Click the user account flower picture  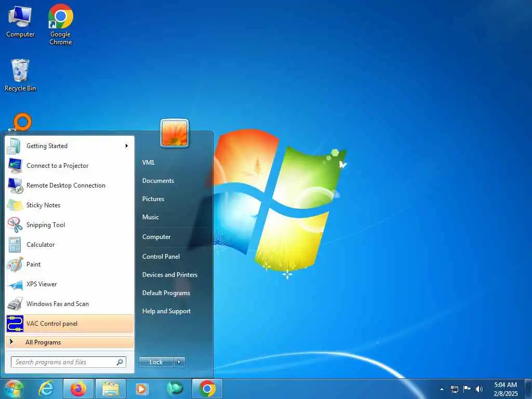tap(175, 134)
